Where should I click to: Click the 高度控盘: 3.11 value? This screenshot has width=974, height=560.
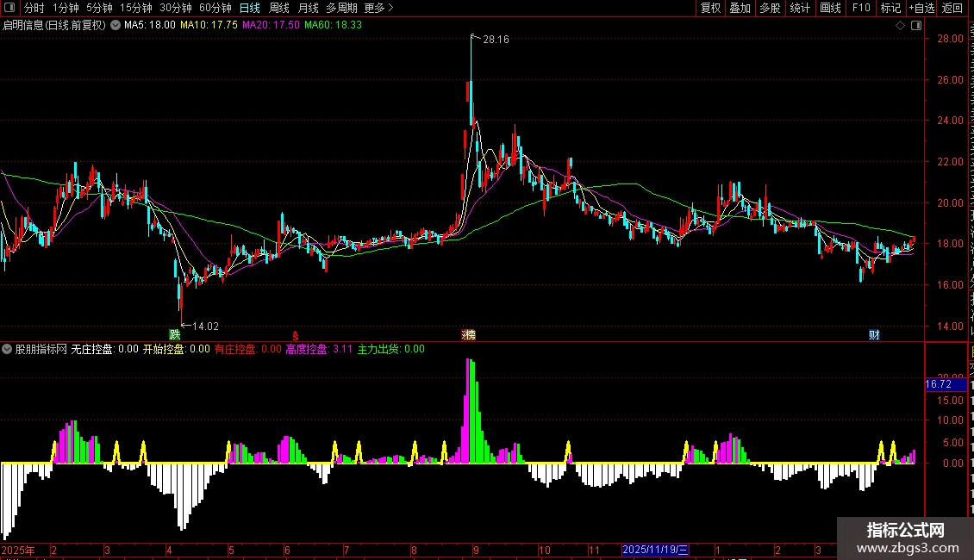click(319, 349)
